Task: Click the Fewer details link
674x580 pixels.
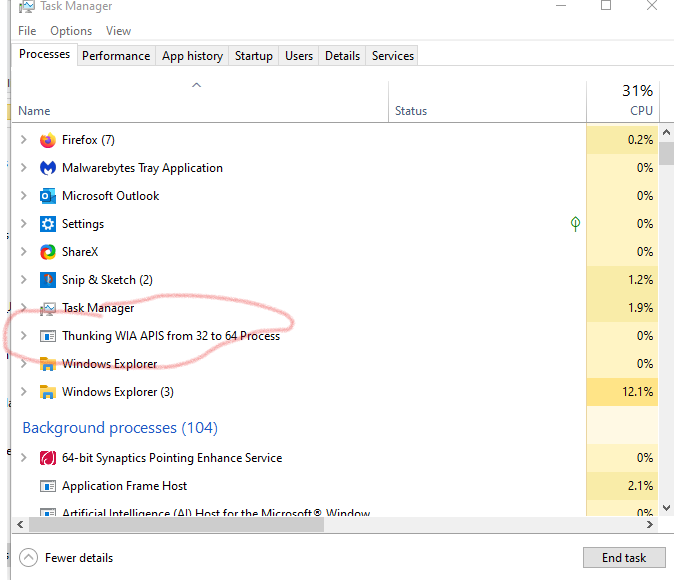Action: tap(79, 558)
